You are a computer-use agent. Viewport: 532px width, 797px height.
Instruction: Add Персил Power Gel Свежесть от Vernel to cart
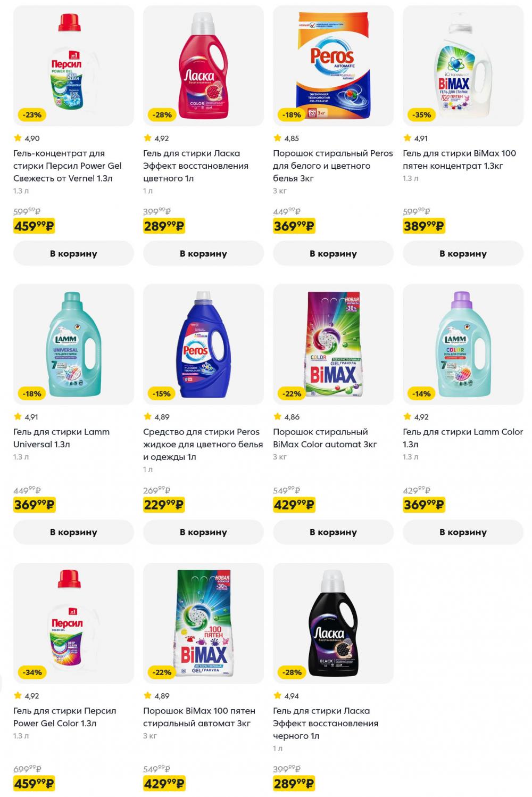pyautogui.click(x=73, y=253)
